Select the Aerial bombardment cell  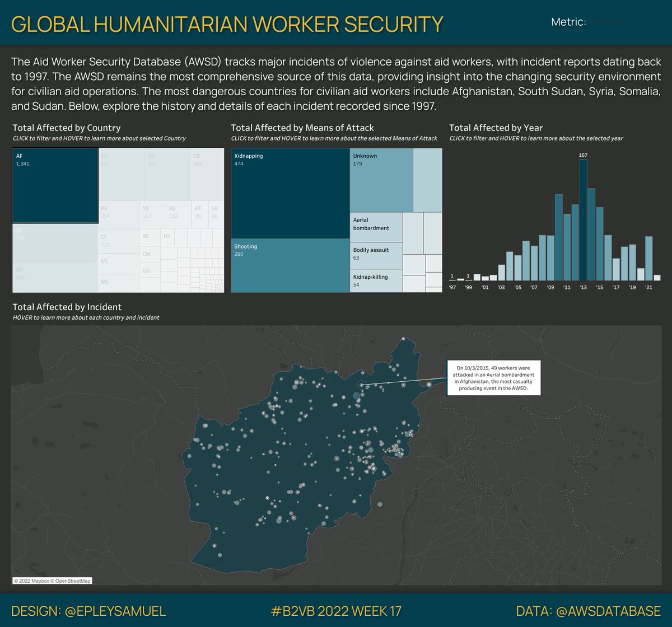coord(376,227)
